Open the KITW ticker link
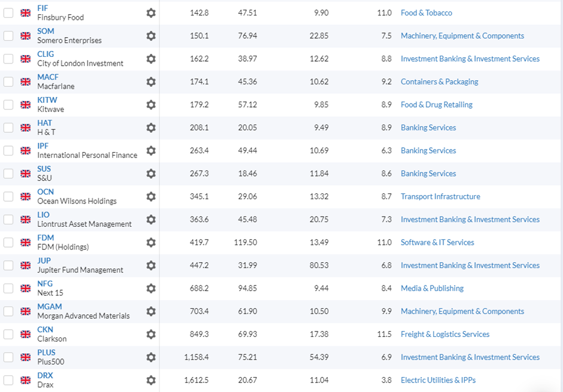This screenshot has height=392, width=563. pyautogui.click(x=47, y=100)
